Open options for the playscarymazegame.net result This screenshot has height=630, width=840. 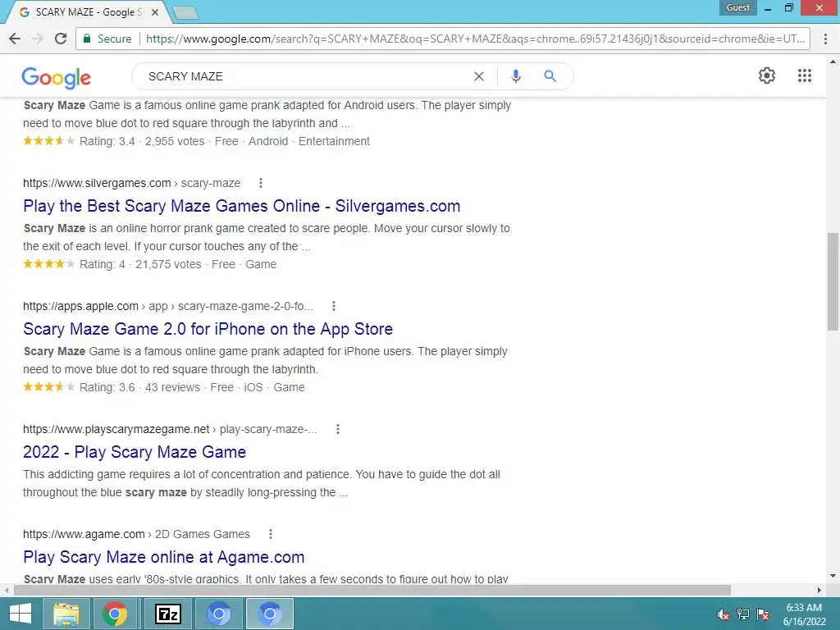(x=337, y=429)
